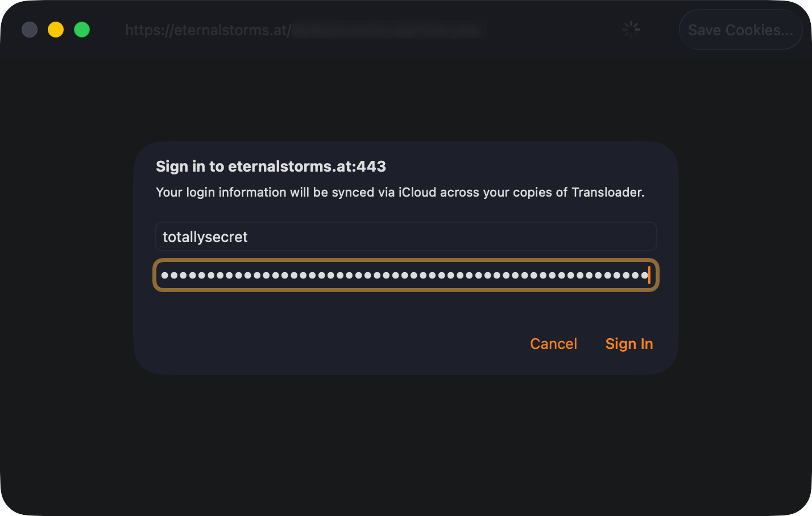Click the loading spinner icon
812x516 pixels.
[x=631, y=30]
